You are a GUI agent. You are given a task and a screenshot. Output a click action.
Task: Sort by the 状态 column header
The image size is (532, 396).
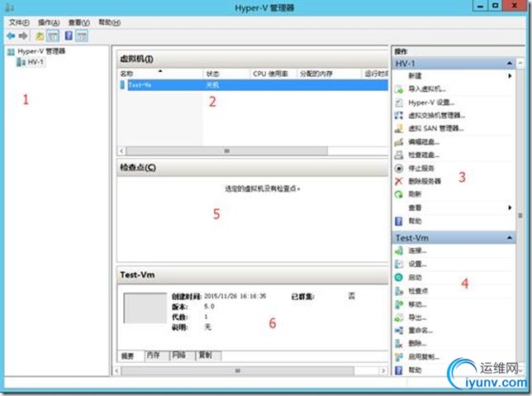(226, 74)
